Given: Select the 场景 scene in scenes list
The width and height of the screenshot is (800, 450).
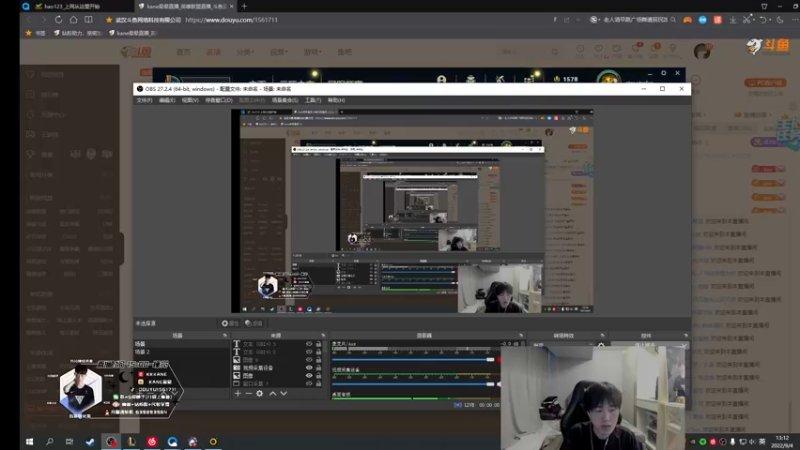Looking at the screenshot, I should coord(181,344).
